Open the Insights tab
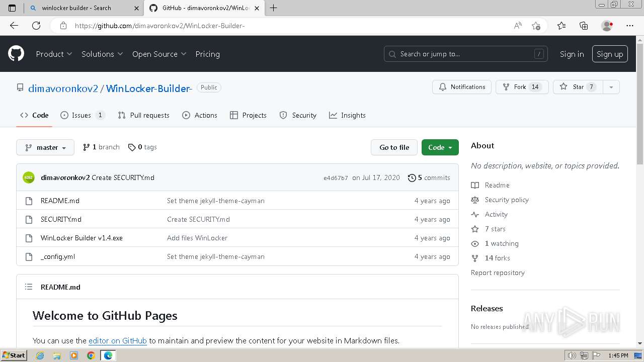 347,115
